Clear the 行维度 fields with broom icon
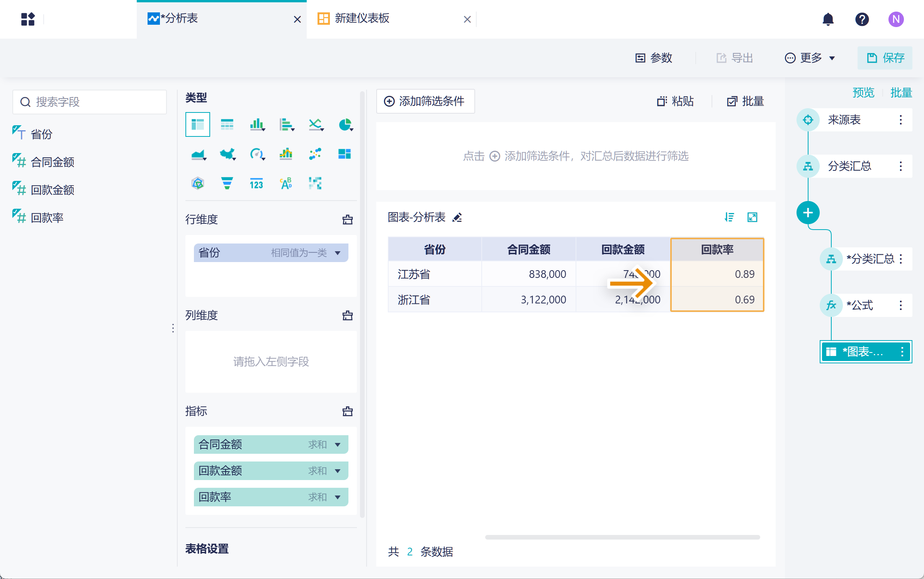The height and width of the screenshot is (579, 924). click(347, 220)
